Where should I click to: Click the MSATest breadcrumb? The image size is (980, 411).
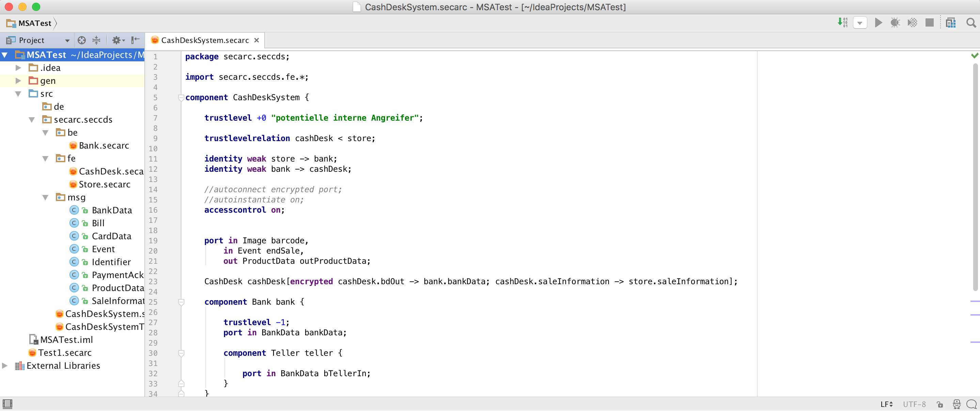tap(29, 23)
